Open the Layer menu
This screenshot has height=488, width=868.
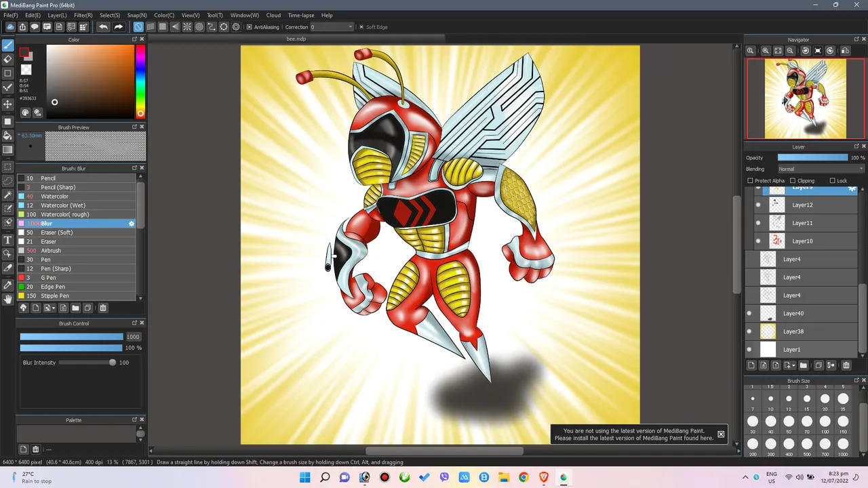[x=57, y=15]
